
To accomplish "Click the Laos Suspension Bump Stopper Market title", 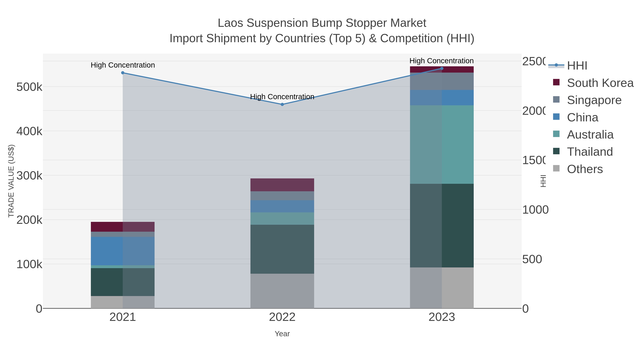I will coord(322,23).
